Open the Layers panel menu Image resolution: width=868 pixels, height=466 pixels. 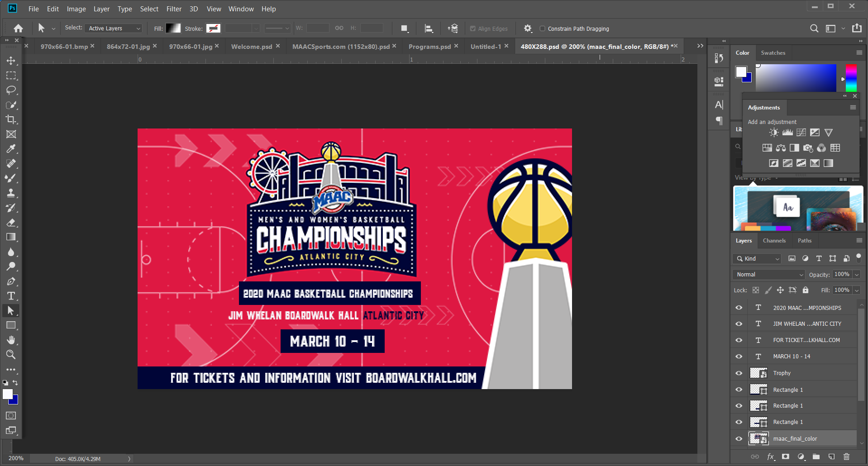tap(859, 240)
